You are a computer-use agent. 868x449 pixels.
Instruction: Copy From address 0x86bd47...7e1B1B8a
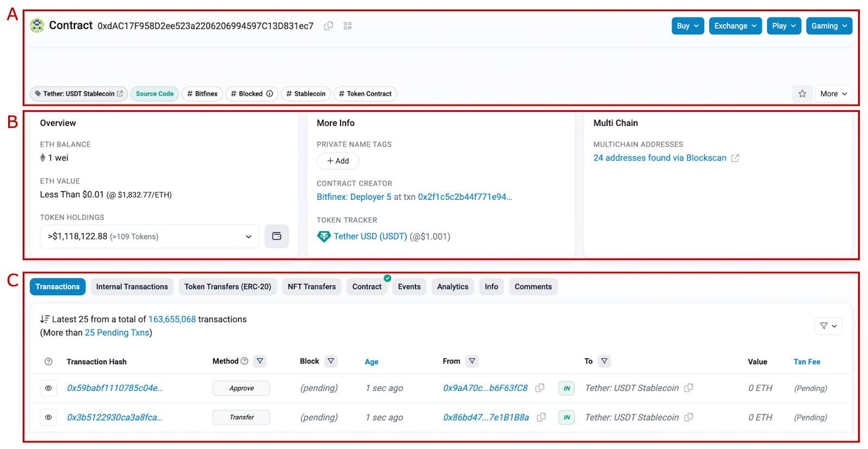pos(541,418)
